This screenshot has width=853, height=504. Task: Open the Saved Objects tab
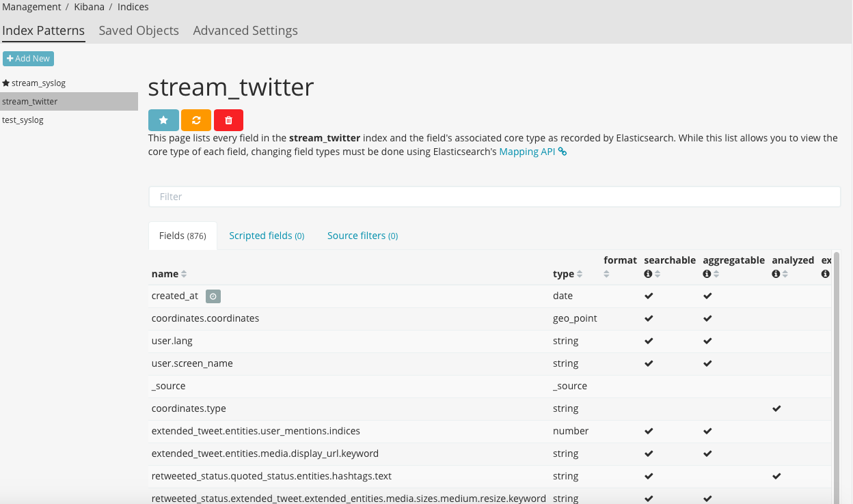point(139,31)
